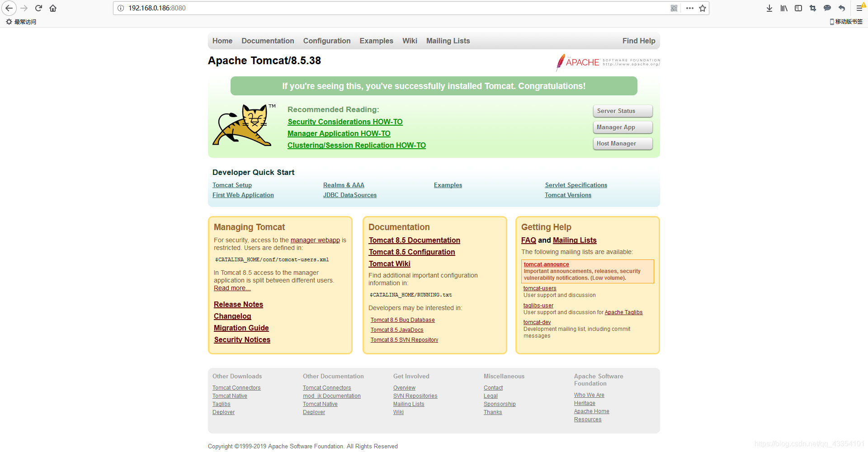Open the First Web Application link

(243, 195)
